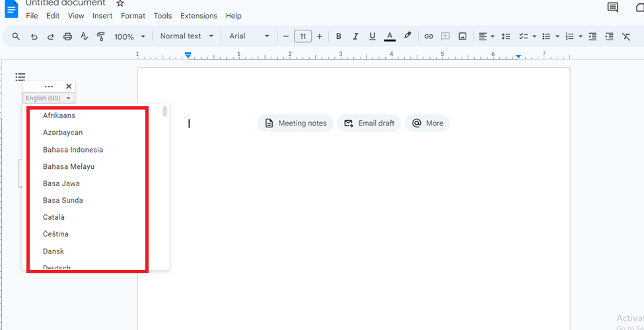The image size is (644, 330).
Task: Insert an image from the toolbar
Action: point(462,36)
